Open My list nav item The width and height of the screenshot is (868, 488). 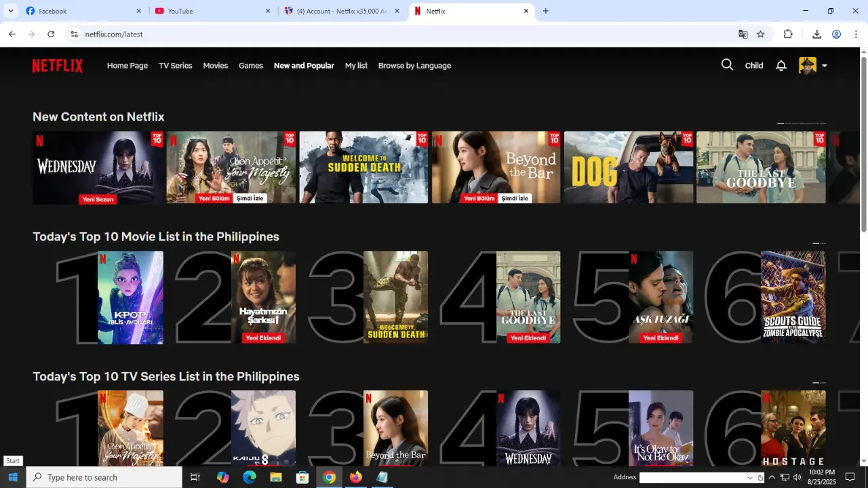pos(356,66)
